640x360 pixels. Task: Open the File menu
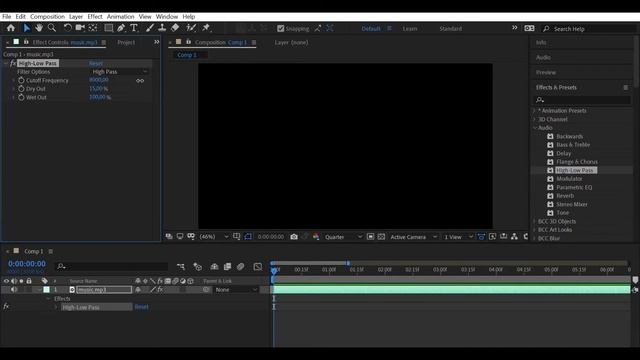7,17
